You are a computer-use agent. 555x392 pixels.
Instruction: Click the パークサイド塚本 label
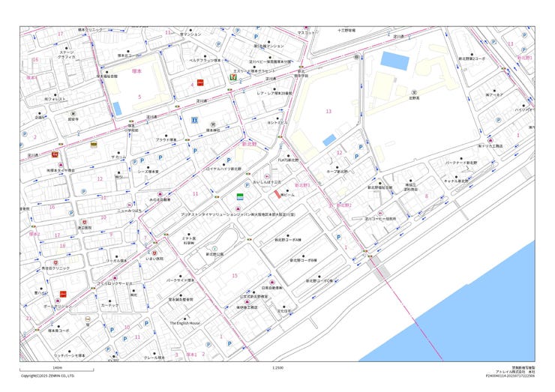(x=180, y=280)
